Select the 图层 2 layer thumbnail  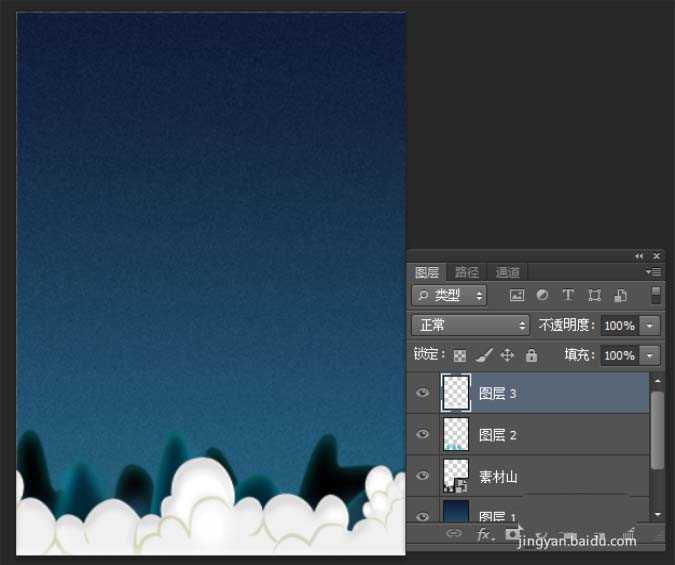coord(456,435)
